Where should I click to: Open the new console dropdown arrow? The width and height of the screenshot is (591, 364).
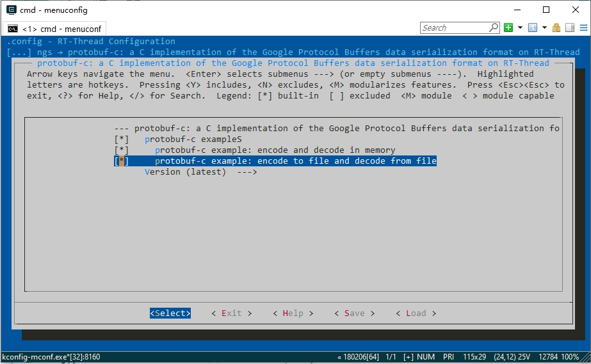click(520, 28)
